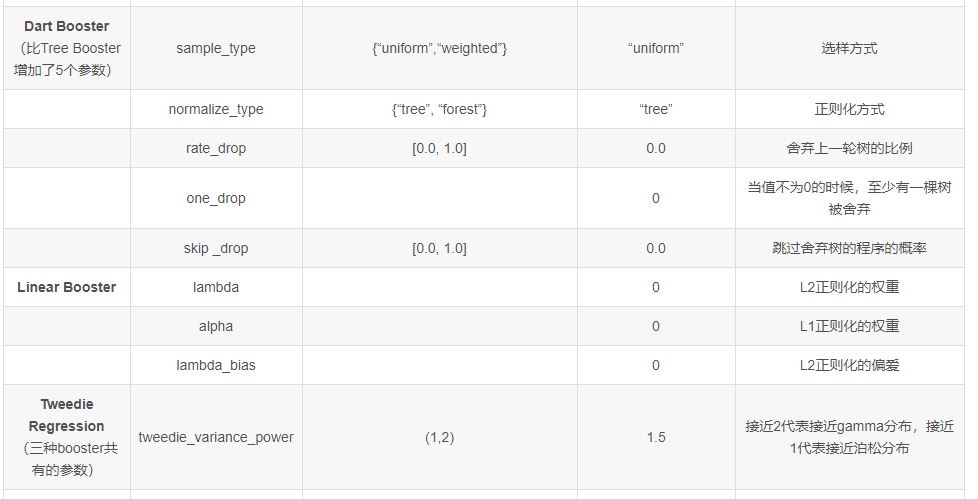This screenshot has width=978, height=499.
Task: Select the tweedie_variance_power parameter name
Action: pyautogui.click(x=216, y=437)
